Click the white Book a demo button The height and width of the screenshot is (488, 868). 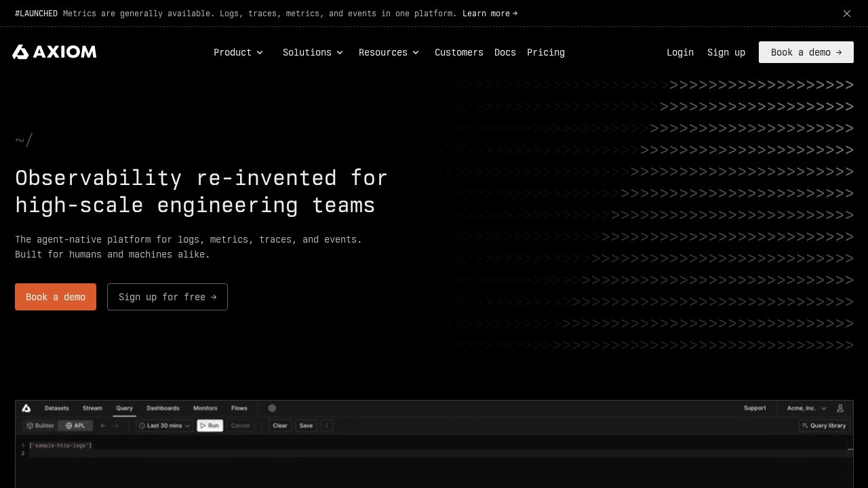(806, 52)
